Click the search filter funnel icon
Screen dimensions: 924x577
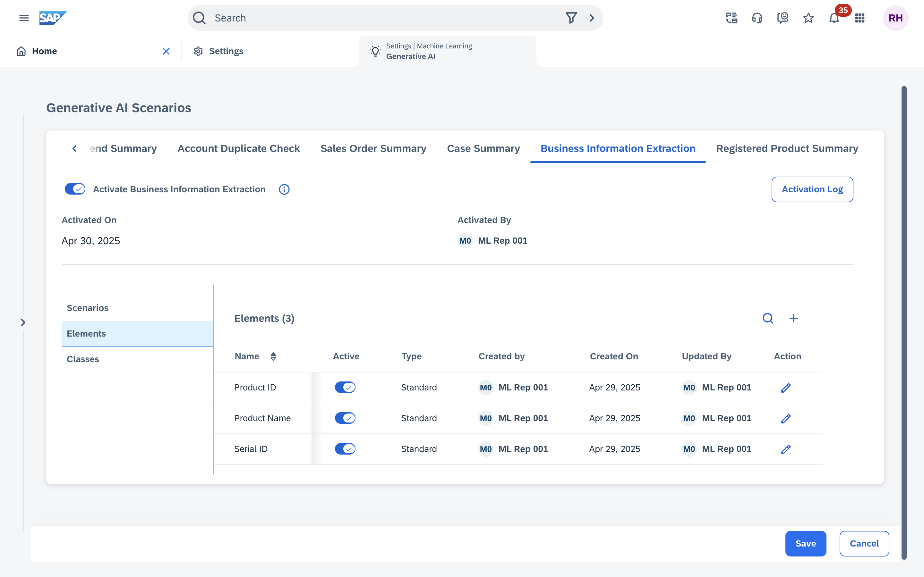pos(571,18)
